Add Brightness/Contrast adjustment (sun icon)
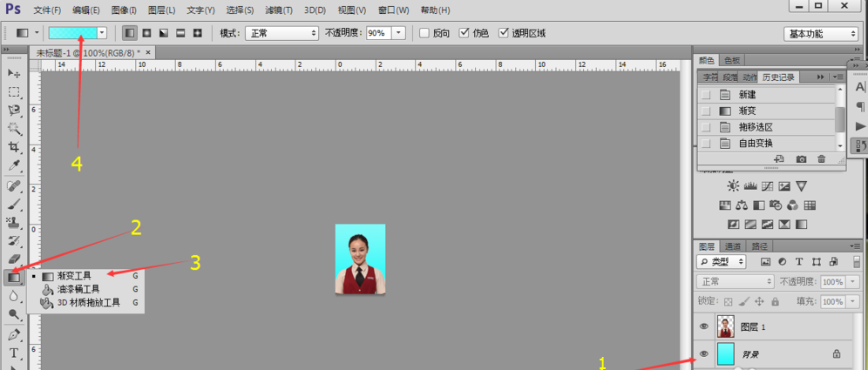Image resolution: width=868 pixels, height=370 pixels. tap(733, 185)
